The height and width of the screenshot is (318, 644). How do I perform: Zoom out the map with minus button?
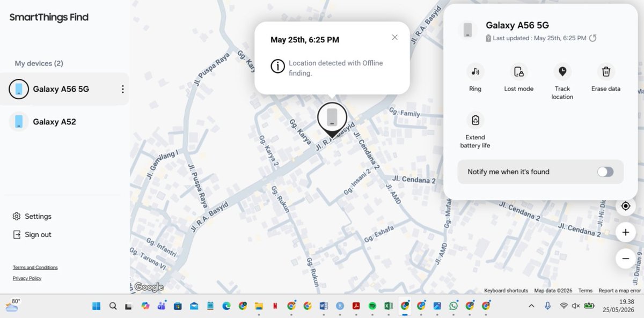click(625, 258)
